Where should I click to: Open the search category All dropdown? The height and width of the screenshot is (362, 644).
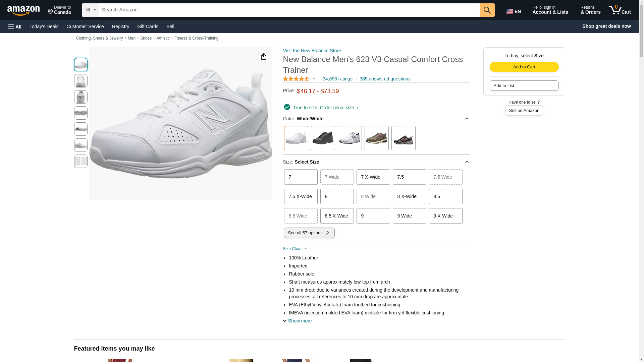click(x=90, y=10)
